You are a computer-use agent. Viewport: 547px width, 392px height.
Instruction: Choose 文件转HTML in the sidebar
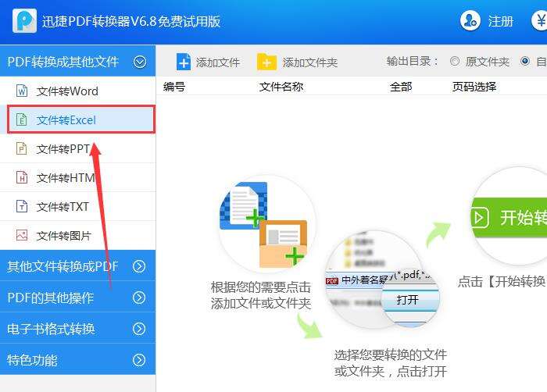tap(78, 177)
